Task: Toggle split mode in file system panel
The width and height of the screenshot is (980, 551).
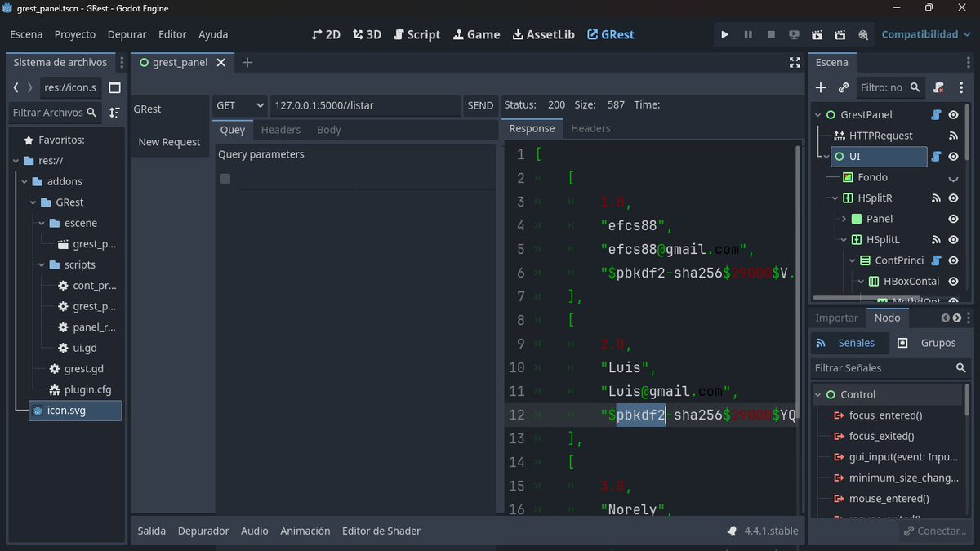Action: pyautogui.click(x=114, y=87)
